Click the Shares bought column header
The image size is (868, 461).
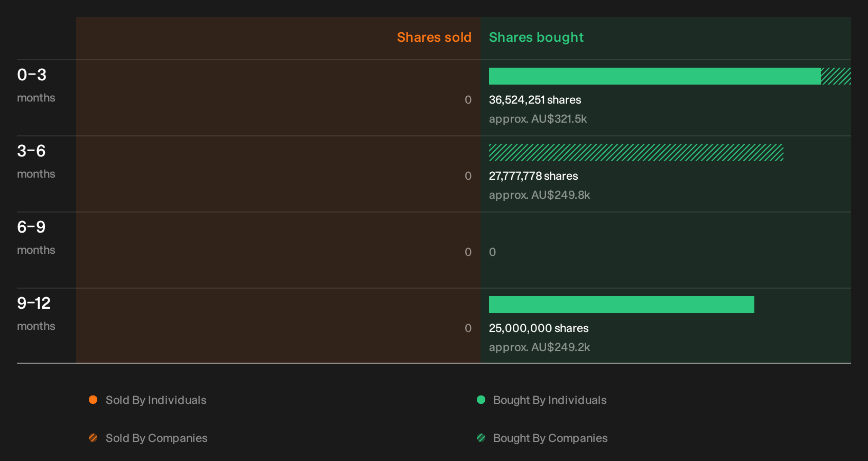tap(536, 38)
